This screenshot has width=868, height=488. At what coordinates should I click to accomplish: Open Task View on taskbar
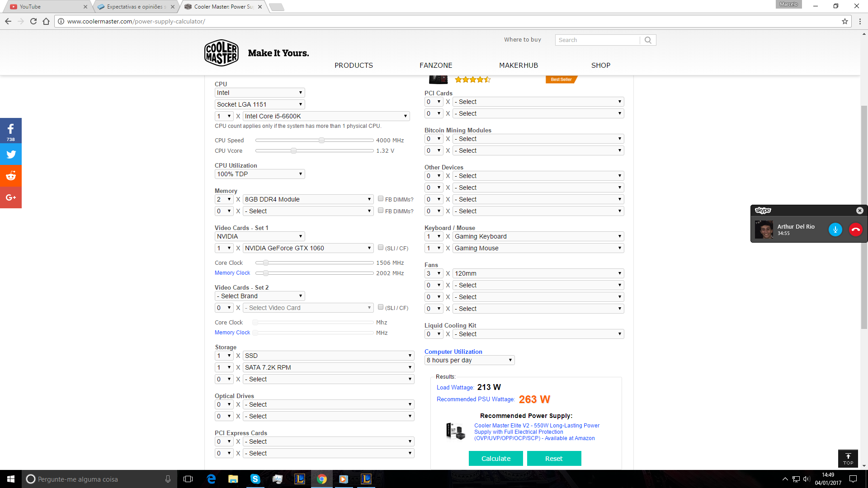[x=188, y=479]
